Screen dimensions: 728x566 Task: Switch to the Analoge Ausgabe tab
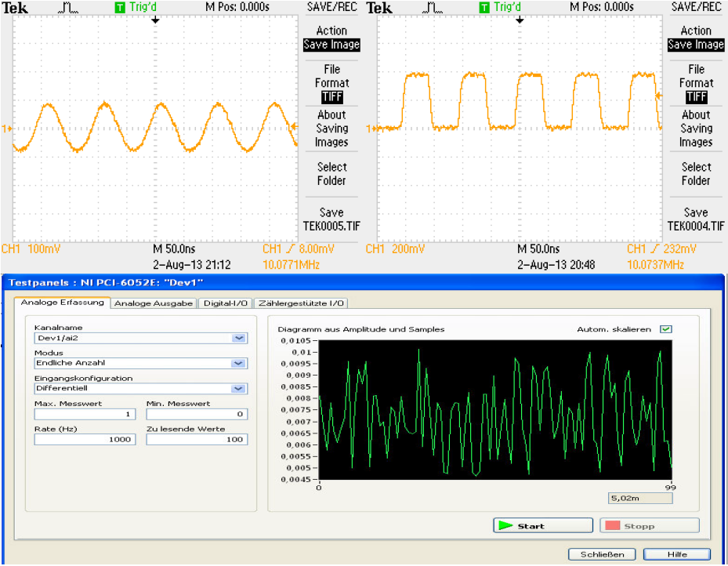pyautogui.click(x=154, y=303)
